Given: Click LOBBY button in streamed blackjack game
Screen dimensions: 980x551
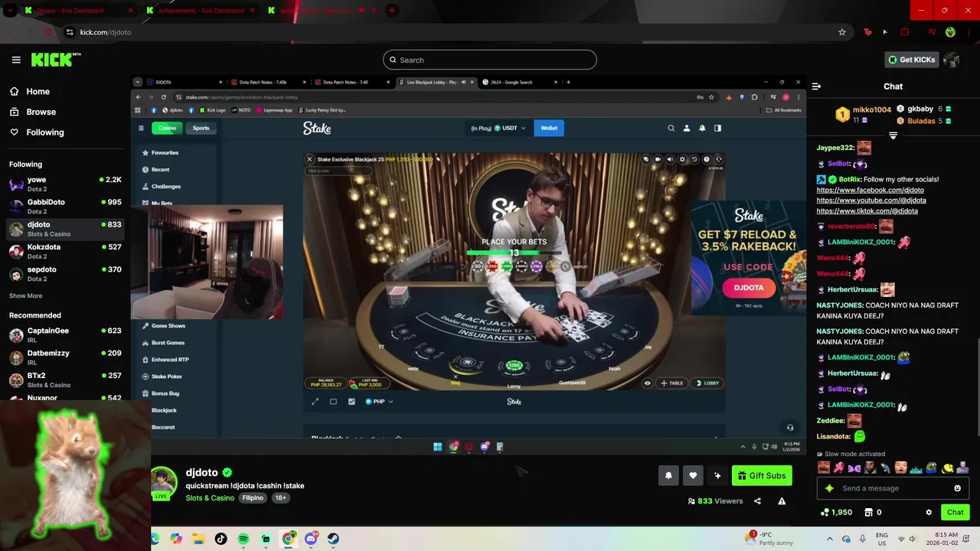Looking at the screenshot, I should (x=707, y=383).
